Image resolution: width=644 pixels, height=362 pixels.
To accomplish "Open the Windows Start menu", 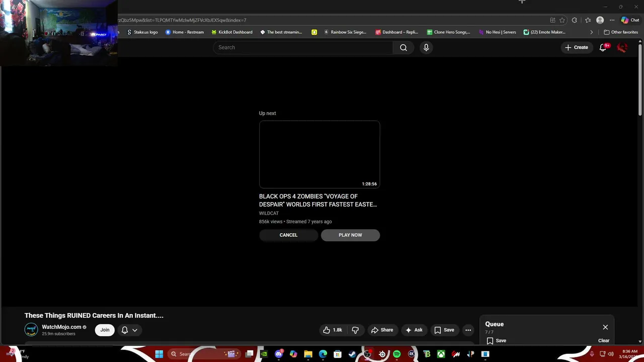I will pyautogui.click(x=159, y=354).
